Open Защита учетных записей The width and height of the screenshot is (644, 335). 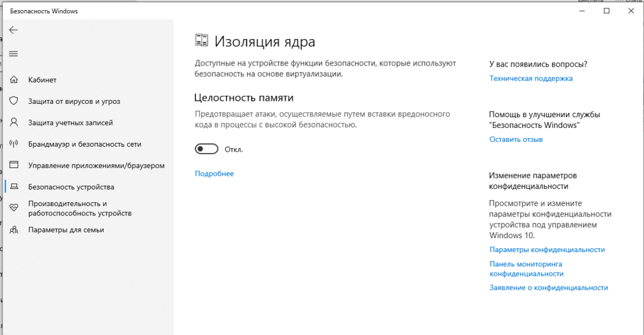(x=70, y=123)
